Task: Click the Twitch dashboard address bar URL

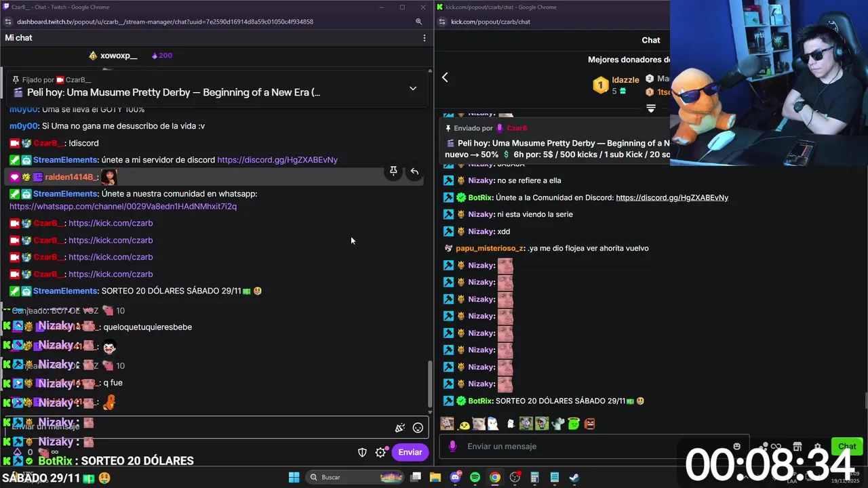Action: pos(165,22)
